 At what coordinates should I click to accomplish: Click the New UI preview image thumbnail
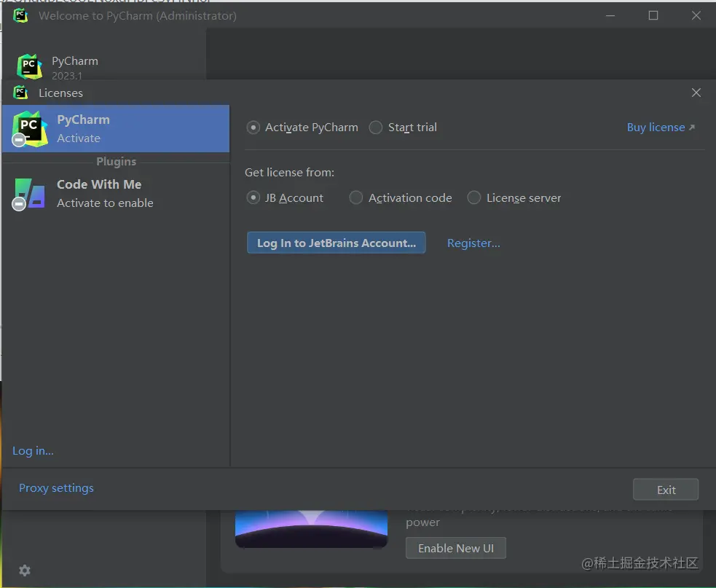(x=311, y=528)
